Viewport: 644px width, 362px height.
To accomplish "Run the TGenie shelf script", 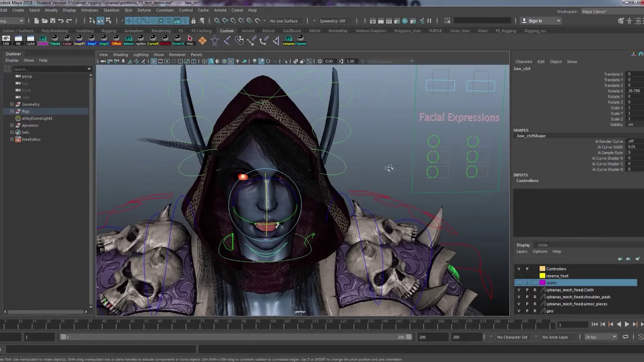I will click(x=55, y=40).
